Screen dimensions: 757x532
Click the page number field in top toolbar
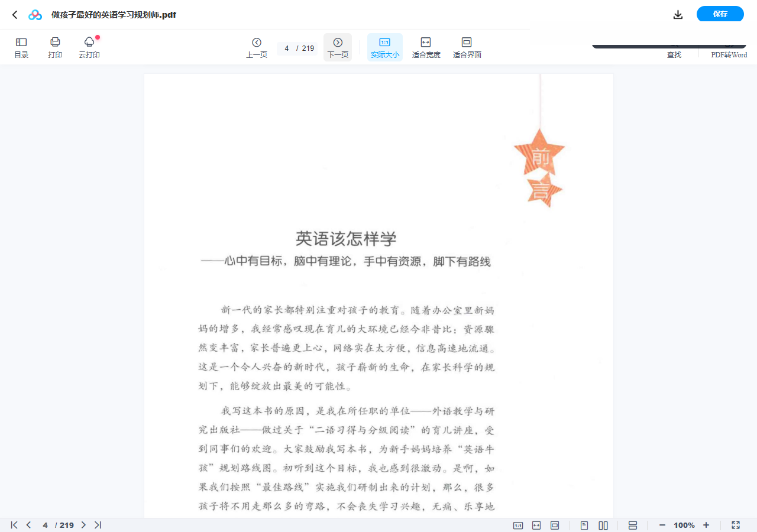tap(287, 48)
